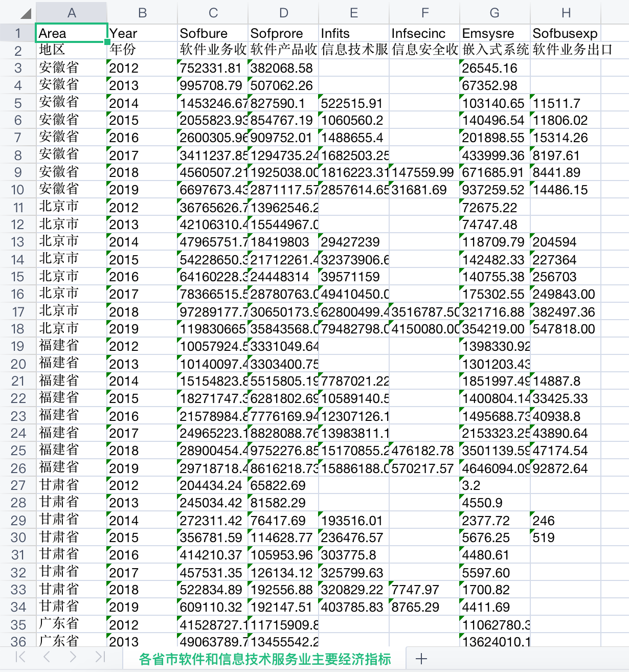Click 甘肃省 cell in row 27
This screenshot has height=672, width=629.
point(72,485)
